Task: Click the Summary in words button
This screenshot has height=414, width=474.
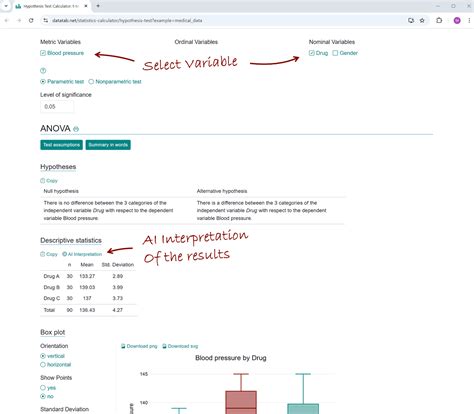Action: point(108,145)
